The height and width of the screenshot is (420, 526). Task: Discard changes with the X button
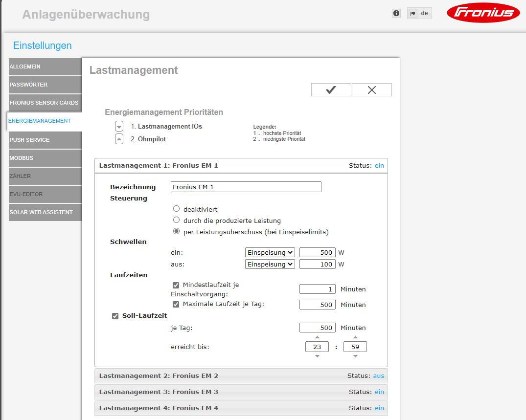372,90
